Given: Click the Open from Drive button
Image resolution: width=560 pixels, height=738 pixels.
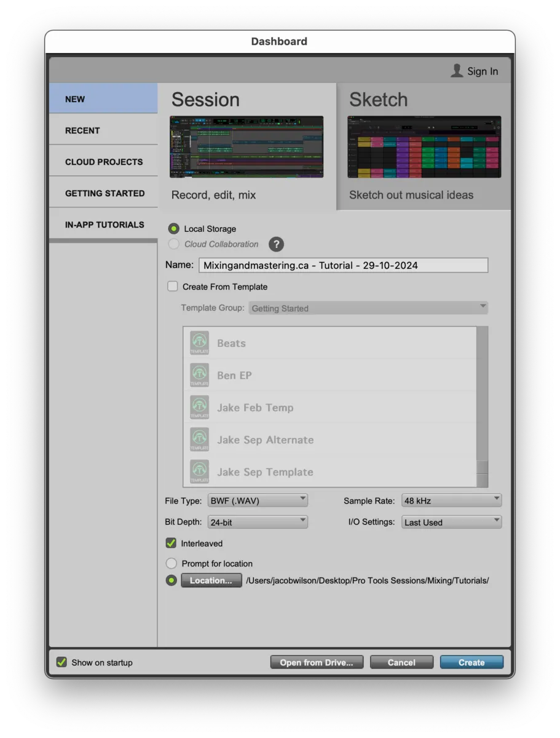Looking at the screenshot, I should [x=317, y=662].
